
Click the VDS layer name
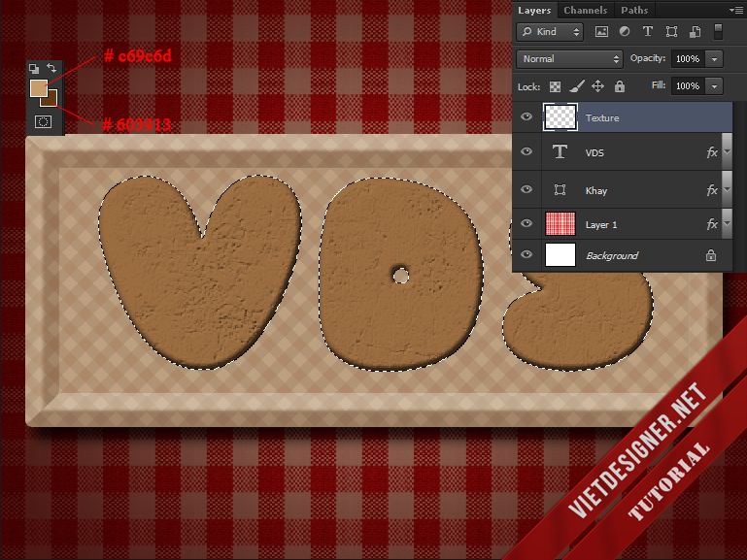pyautogui.click(x=594, y=152)
